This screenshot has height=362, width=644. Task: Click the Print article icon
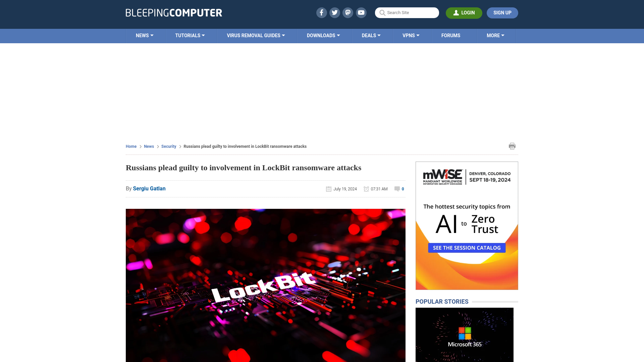click(512, 146)
